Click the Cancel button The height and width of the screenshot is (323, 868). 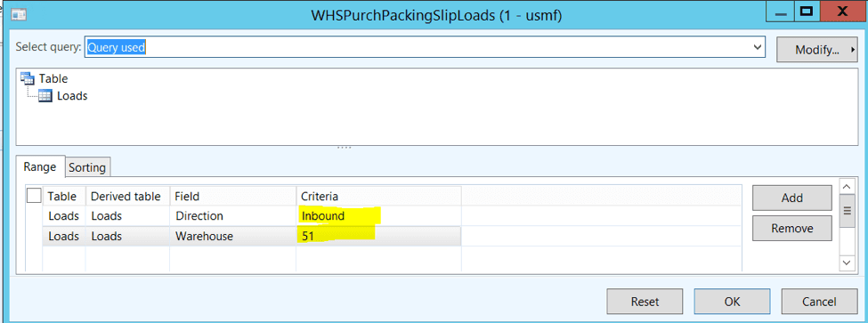click(819, 302)
